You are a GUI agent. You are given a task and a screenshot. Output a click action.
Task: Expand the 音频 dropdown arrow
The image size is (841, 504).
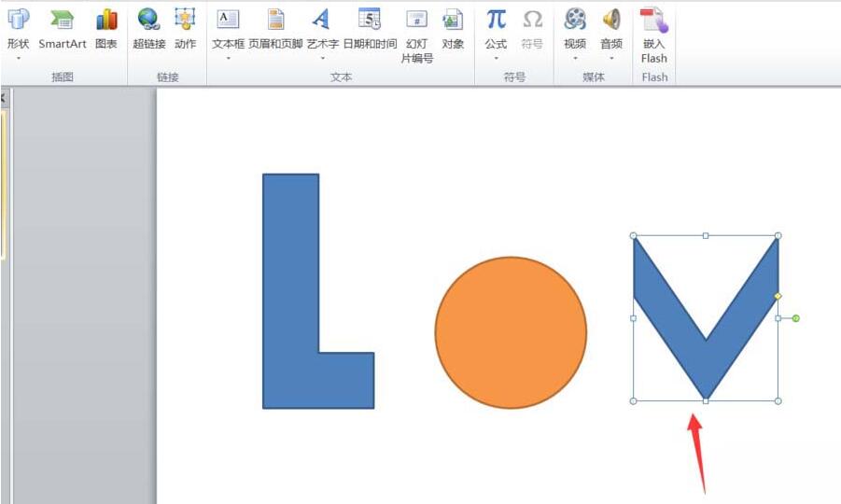[611, 58]
